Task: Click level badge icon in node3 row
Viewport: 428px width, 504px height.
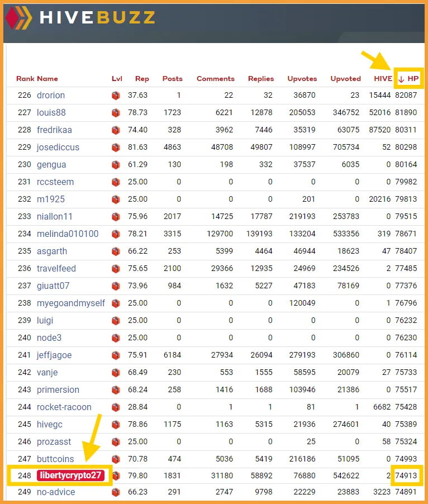Action: [x=116, y=338]
